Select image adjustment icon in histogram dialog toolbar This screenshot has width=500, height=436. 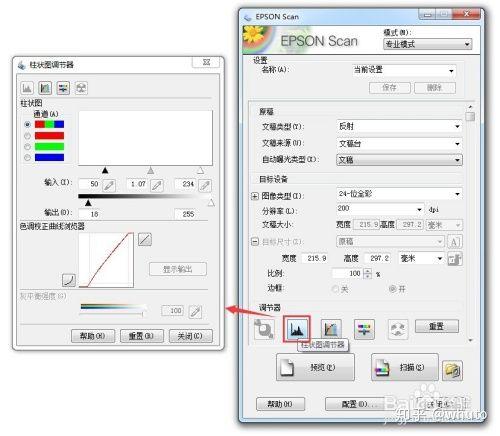[x=63, y=88]
